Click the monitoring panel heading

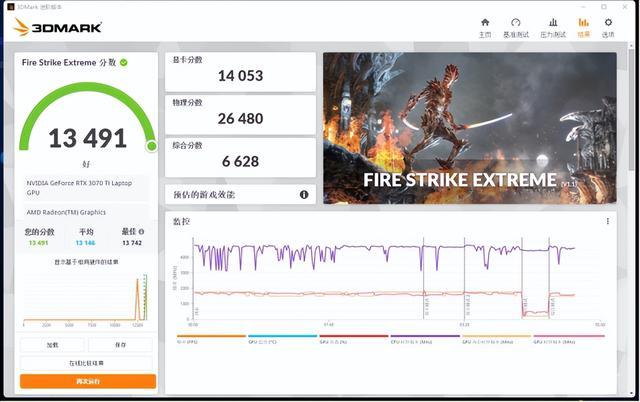pyautogui.click(x=181, y=221)
